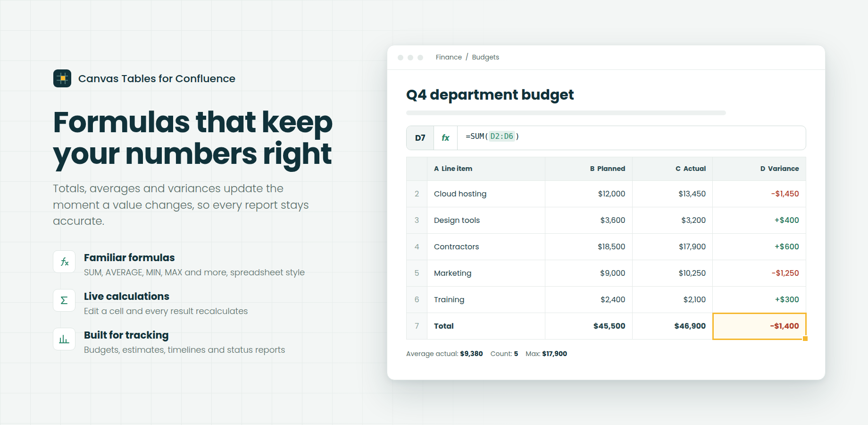Click the $2,400 planned cell

(x=589, y=299)
